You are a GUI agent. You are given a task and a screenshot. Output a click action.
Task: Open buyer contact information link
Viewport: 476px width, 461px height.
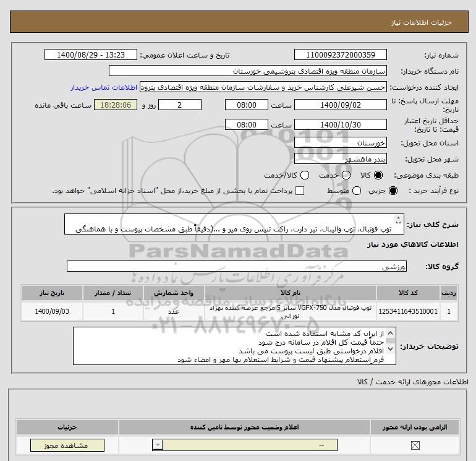pos(104,87)
